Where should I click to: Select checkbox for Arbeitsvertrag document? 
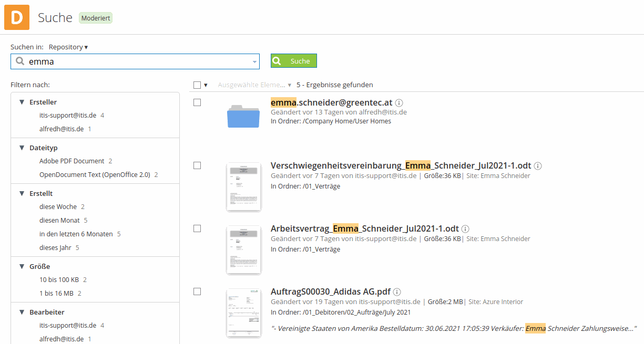[197, 228]
